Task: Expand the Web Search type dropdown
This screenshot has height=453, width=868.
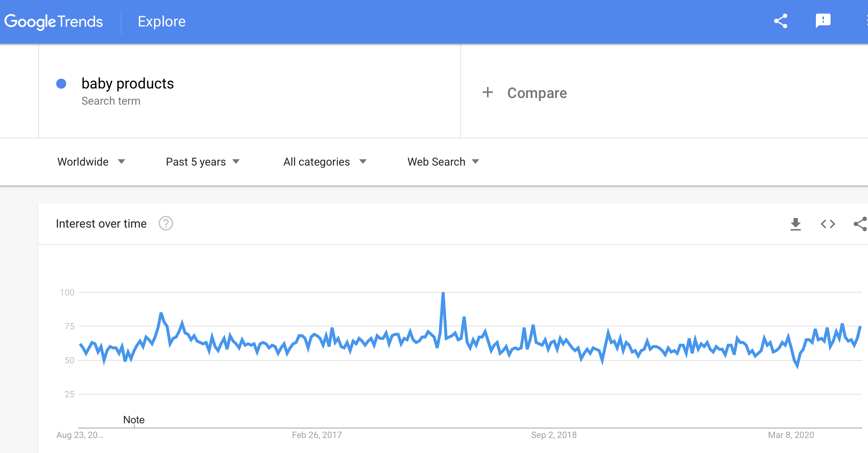Action: (x=443, y=162)
